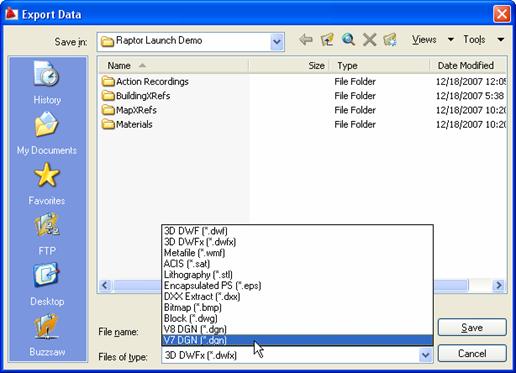The height and width of the screenshot is (373, 516).
Task: Go to My Documents location
Action: pos(47,133)
